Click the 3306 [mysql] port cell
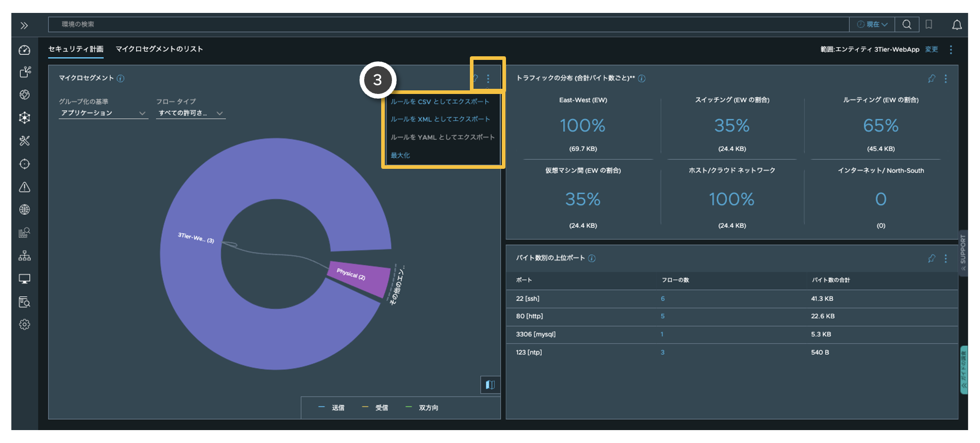980x443 pixels. point(536,334)
